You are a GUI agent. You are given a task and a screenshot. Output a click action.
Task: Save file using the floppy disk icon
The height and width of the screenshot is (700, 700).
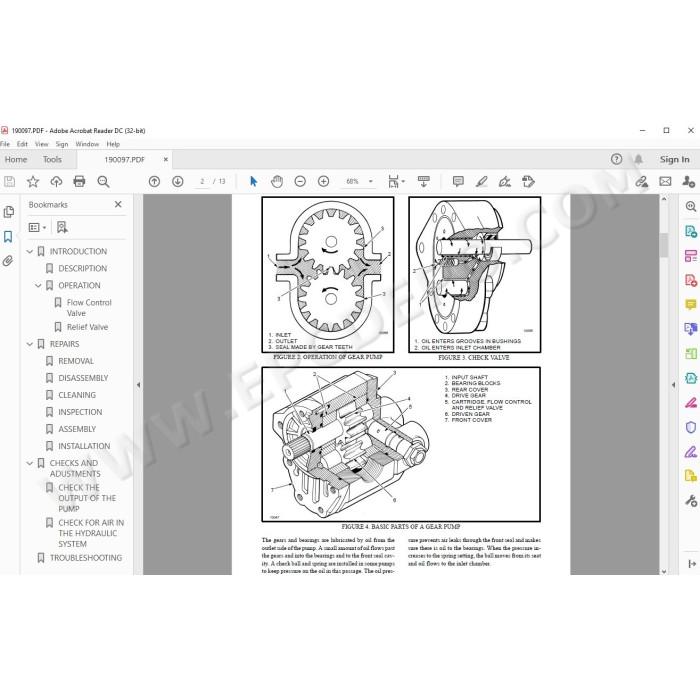pos(9,182)
